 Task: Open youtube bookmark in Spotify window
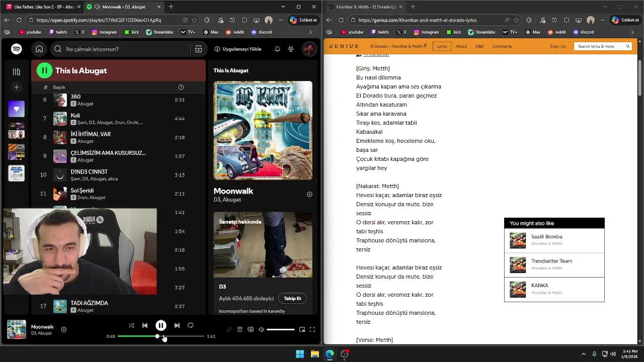[x=29, y=32]
